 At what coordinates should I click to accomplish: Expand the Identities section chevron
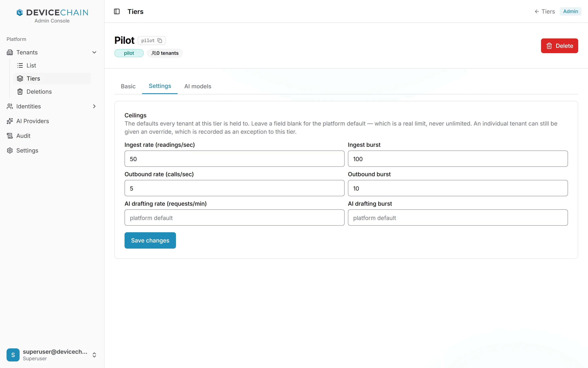click(94, 106)
